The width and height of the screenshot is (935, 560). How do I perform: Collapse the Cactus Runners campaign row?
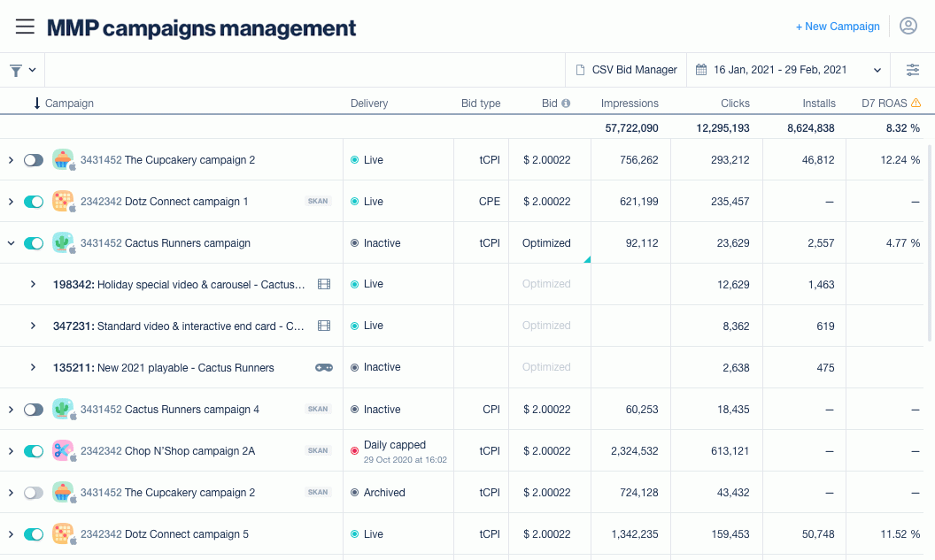[x=11, y=243]
